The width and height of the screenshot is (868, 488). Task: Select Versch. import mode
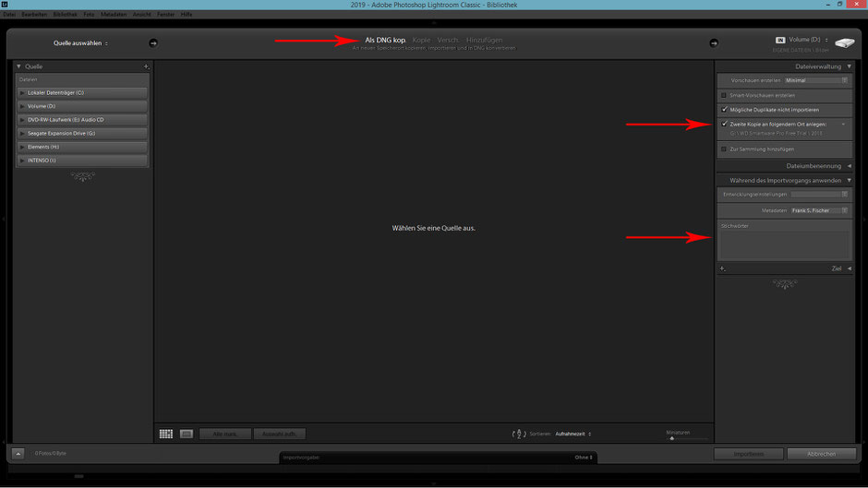coord(448,40)
